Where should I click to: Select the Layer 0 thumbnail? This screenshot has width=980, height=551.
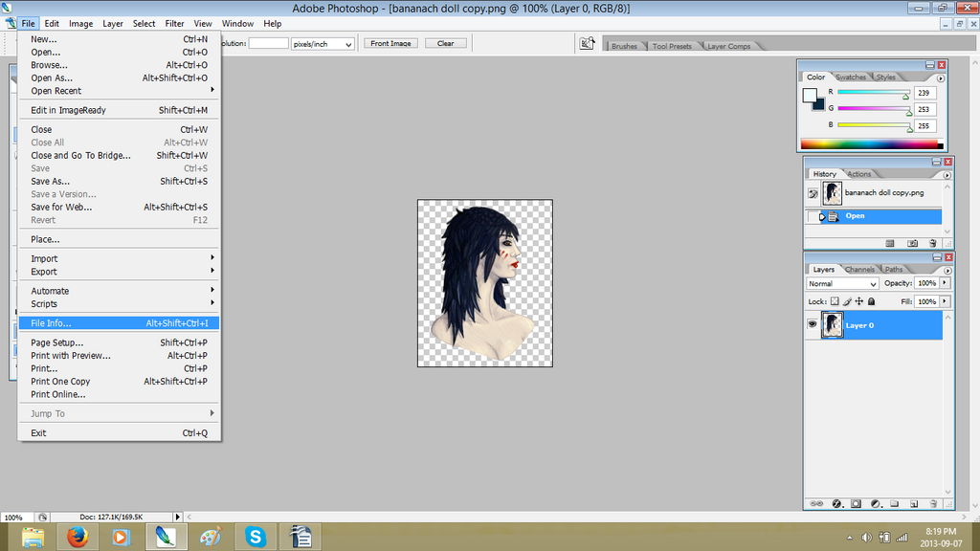pyautogui.click(x=832, y=325)
